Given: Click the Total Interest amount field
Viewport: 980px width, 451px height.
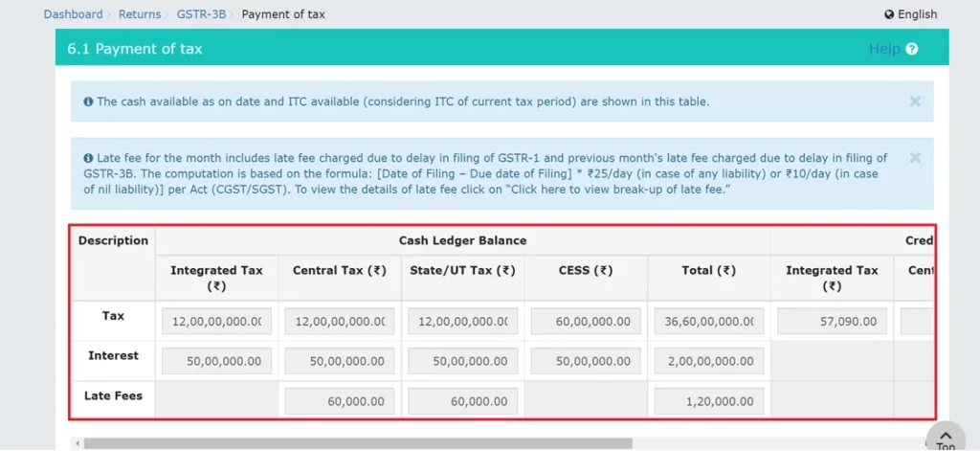Looking at the screenshot, I should (708, 362).
